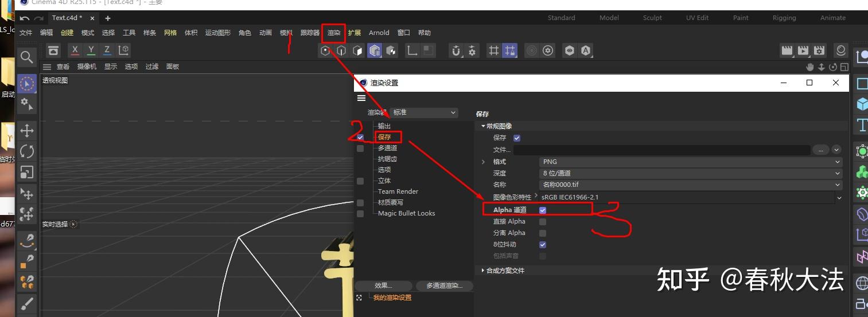Open the 格式 PNG format dropdown

(691, 162)
